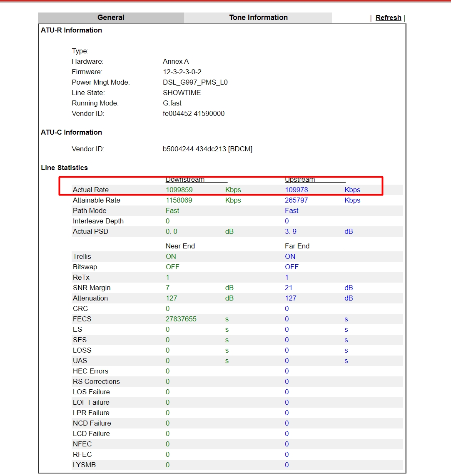Click the Line Statistics heading
The height and width of the screenshot is (476, 451).
(64, 168)
